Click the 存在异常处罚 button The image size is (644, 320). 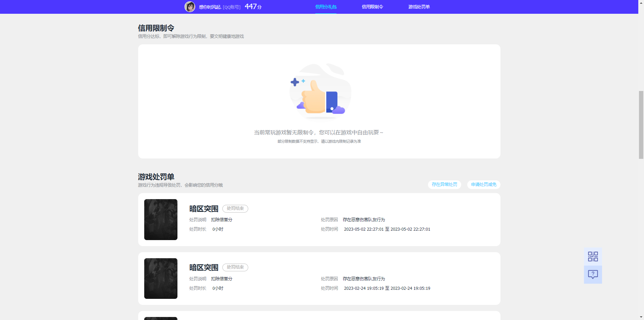[x=444, y=185]
